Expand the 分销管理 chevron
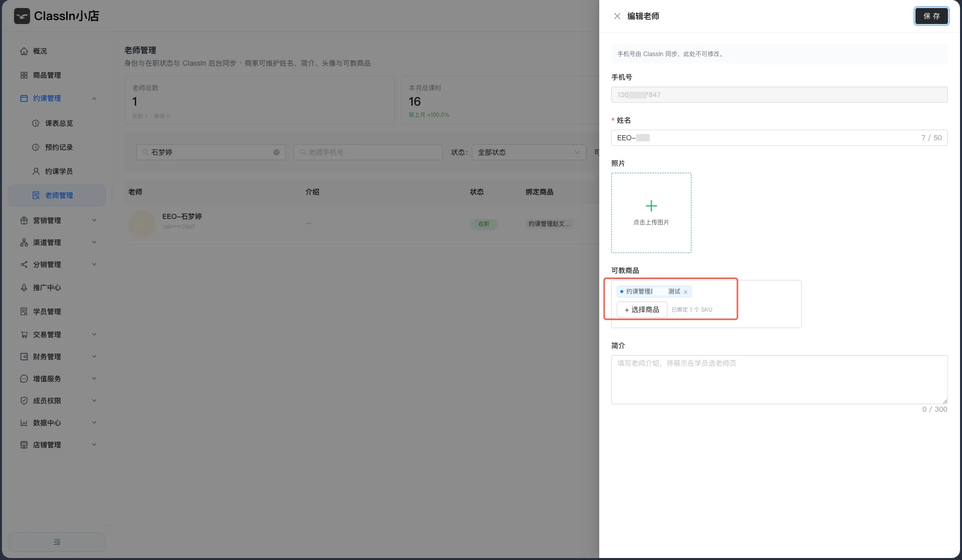Viewport: 962px width, 560px height. pos(94,264)
